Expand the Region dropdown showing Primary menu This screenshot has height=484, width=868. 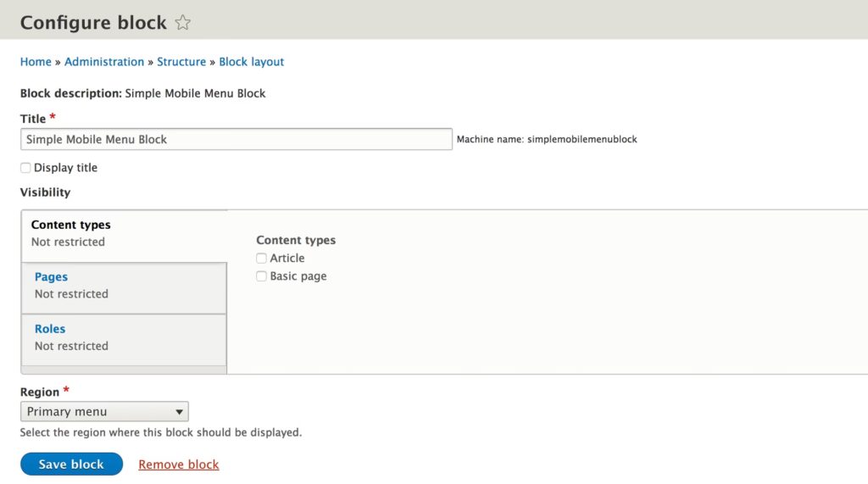click(104, 412)
